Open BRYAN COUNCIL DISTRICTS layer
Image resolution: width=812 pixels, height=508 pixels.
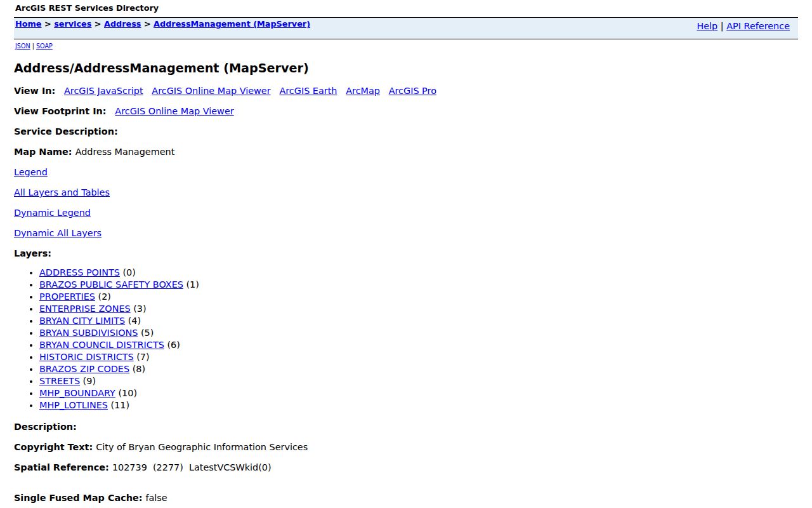101,345
